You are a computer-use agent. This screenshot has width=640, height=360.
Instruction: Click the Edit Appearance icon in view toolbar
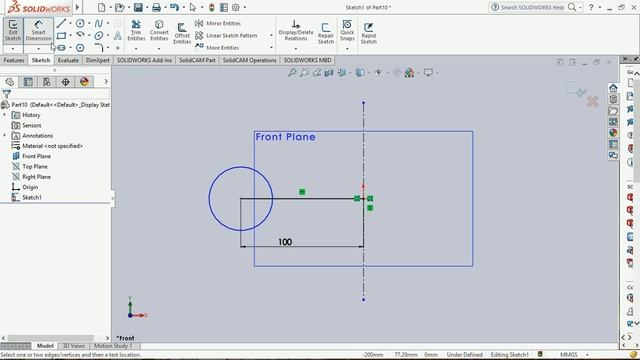click(x=409, y=73)
